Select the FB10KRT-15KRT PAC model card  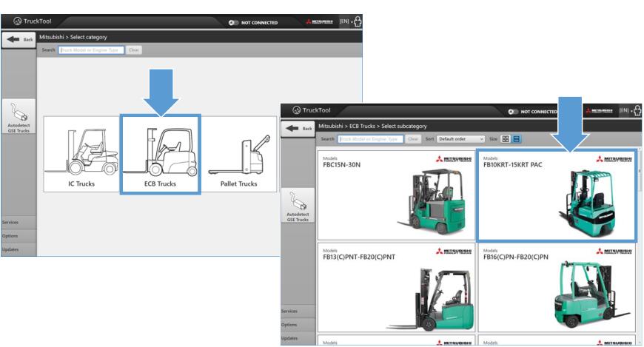pyautogui.click(x=557, y=195)
